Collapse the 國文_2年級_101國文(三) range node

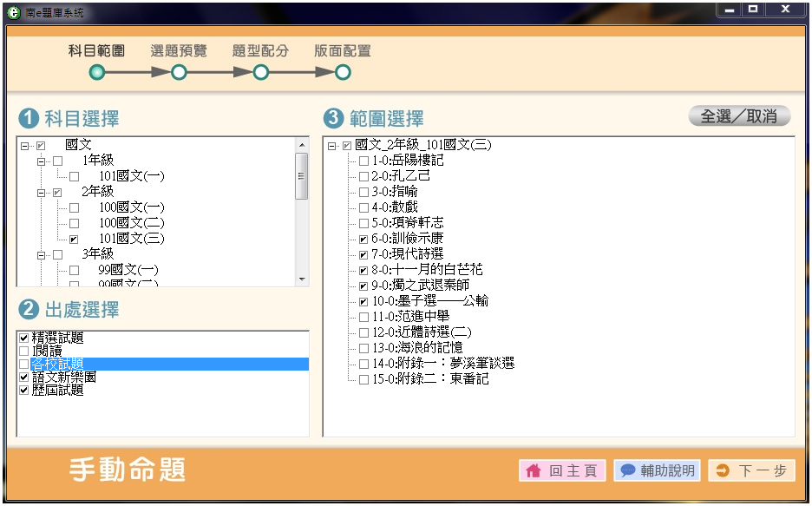coord(333,145)
